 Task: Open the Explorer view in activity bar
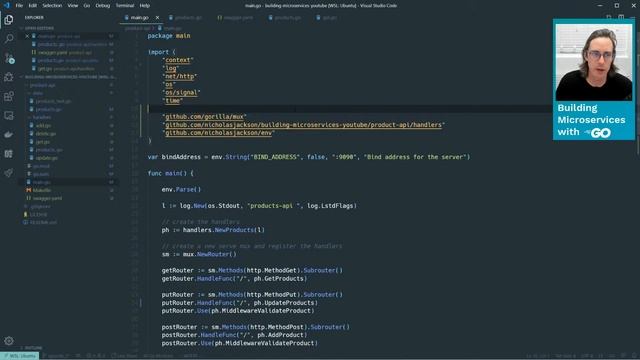[9, 20]
